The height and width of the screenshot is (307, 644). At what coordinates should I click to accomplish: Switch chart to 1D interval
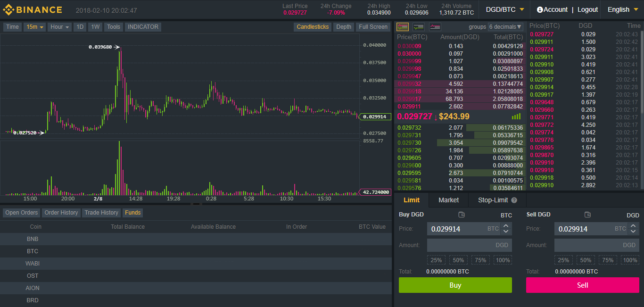80,27
